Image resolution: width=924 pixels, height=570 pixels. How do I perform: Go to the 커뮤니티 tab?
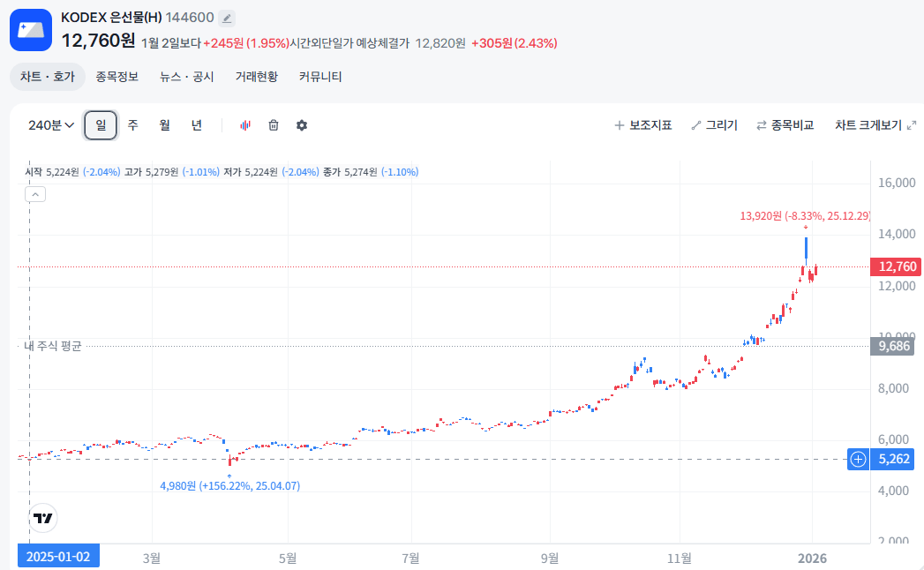tap(320, 77)
